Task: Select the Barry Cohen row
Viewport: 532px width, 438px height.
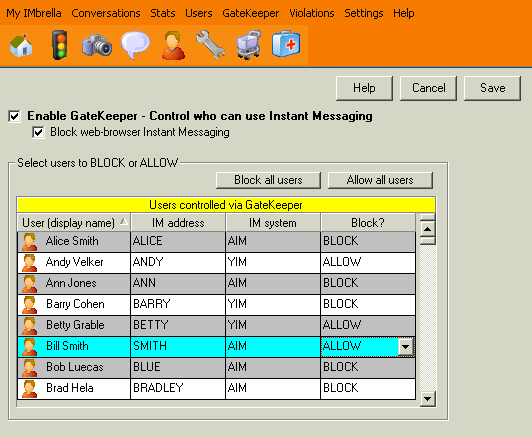Action: coord(216,304)
